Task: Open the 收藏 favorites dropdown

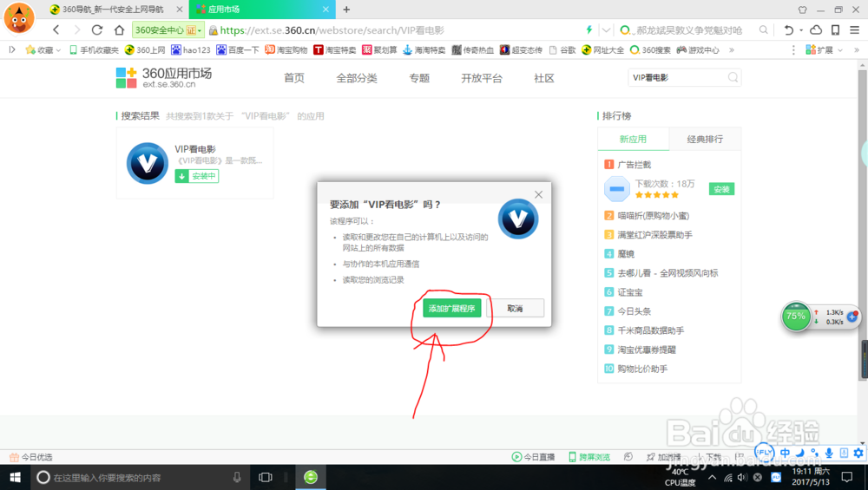Action: pos(43,49)
